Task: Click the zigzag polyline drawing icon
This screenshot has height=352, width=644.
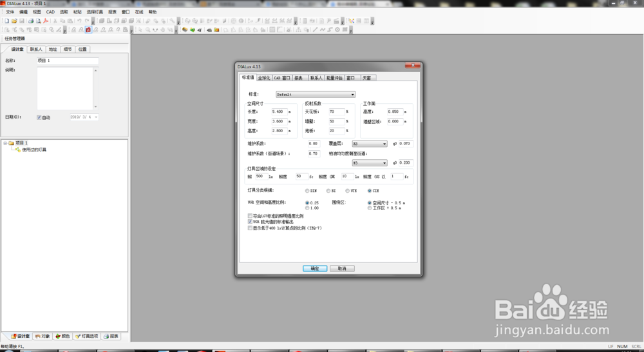Action: pos(323,30)
